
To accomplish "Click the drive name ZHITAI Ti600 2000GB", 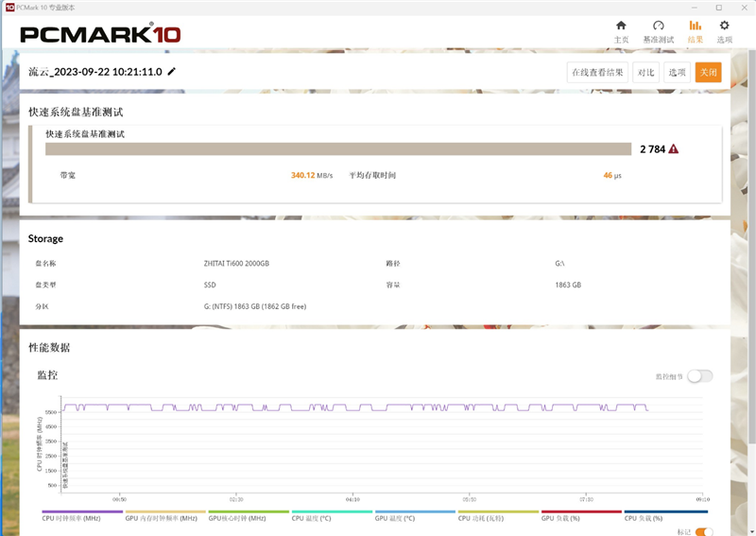I will [x=236, y=264].
